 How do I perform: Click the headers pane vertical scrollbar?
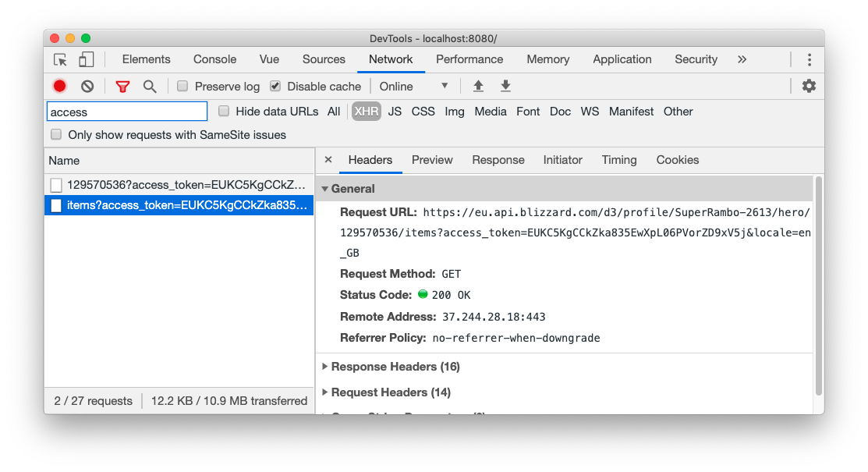[819, 286]
